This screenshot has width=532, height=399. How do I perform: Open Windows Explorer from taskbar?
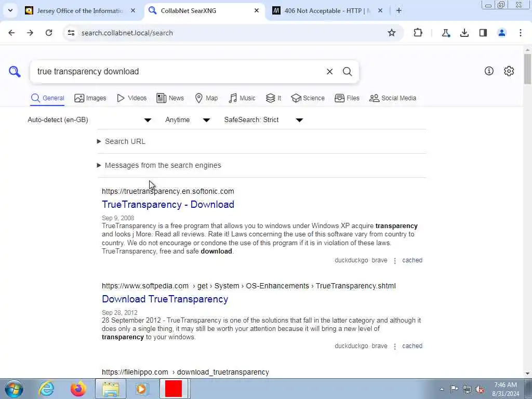pos(111,389)
